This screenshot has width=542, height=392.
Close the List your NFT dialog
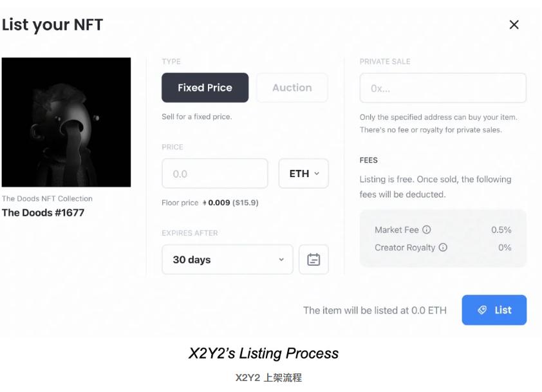[x=514, y=25]
